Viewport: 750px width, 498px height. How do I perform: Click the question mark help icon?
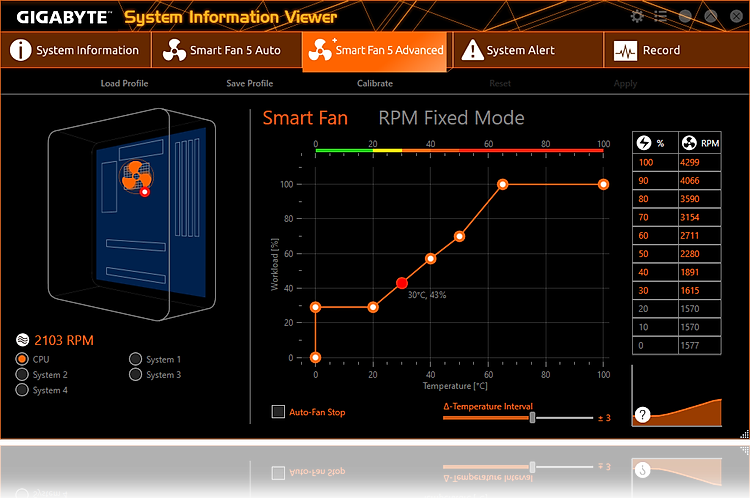(x=642, y=415)
